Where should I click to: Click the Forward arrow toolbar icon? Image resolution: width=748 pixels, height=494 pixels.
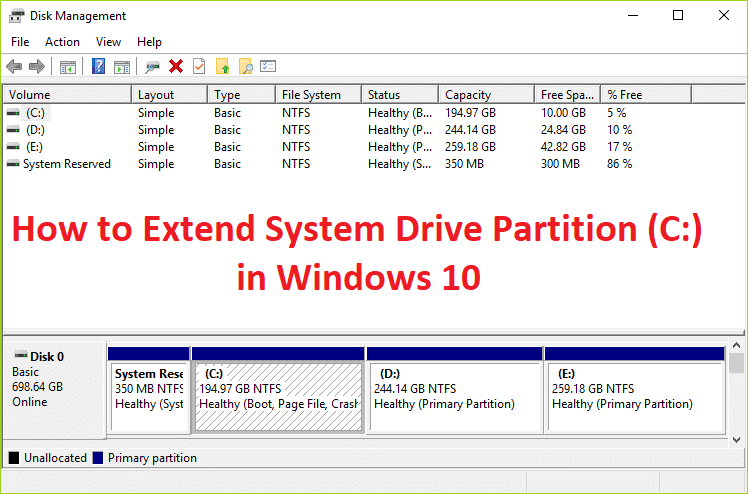tap(37, 67)
